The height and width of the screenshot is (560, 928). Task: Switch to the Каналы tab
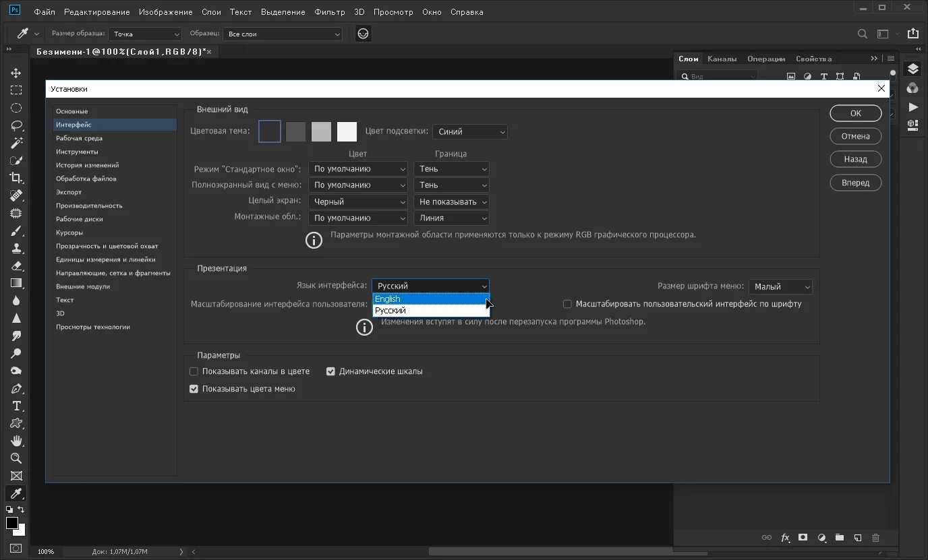722,59
